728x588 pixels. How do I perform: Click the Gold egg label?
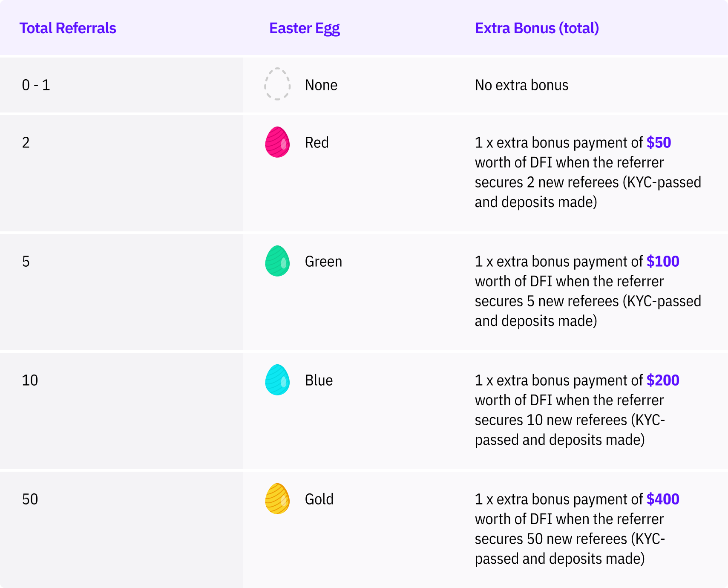click(x=319, y=499)
